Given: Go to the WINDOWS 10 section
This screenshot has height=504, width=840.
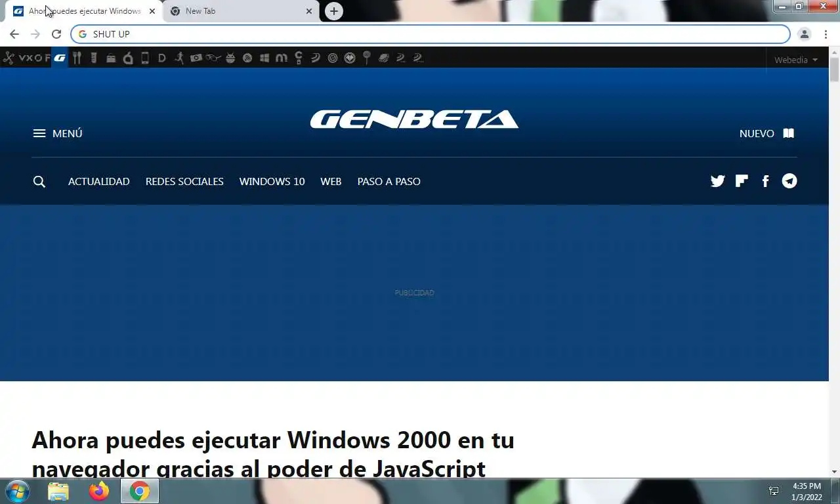Looking at the screenshot, I should click(272, 182).
